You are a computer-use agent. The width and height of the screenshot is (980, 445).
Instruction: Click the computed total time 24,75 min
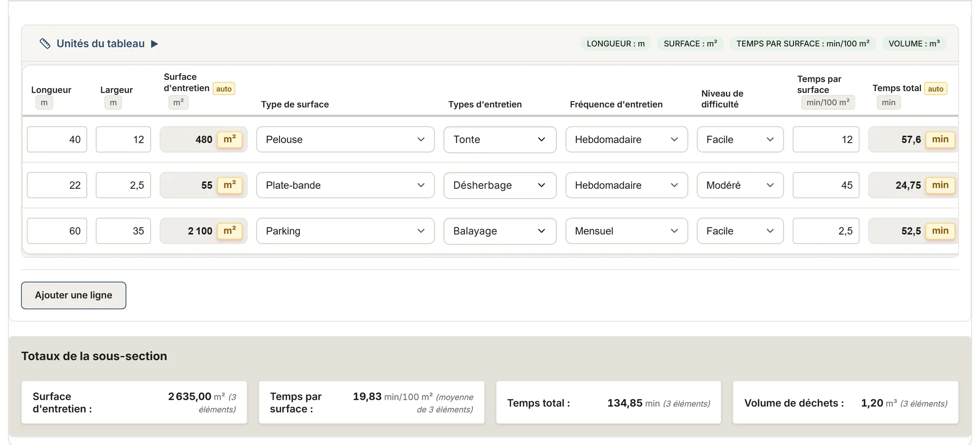tap(913, 185)
